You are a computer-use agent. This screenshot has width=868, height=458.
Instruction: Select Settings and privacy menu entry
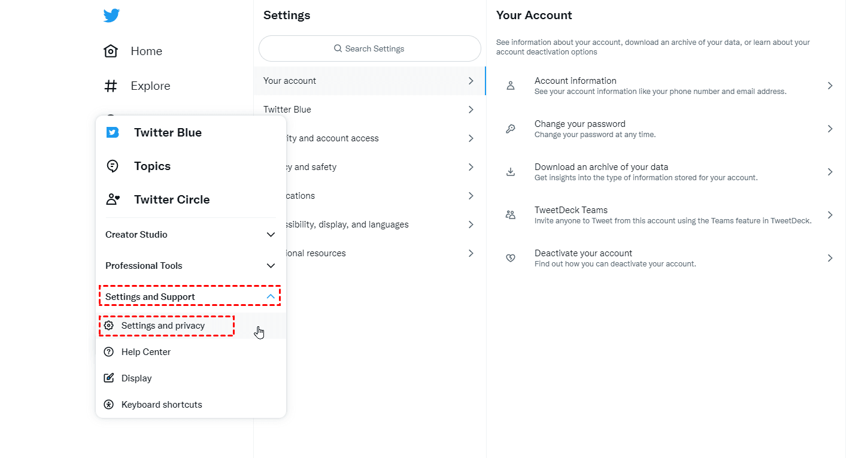click(163, 326)
